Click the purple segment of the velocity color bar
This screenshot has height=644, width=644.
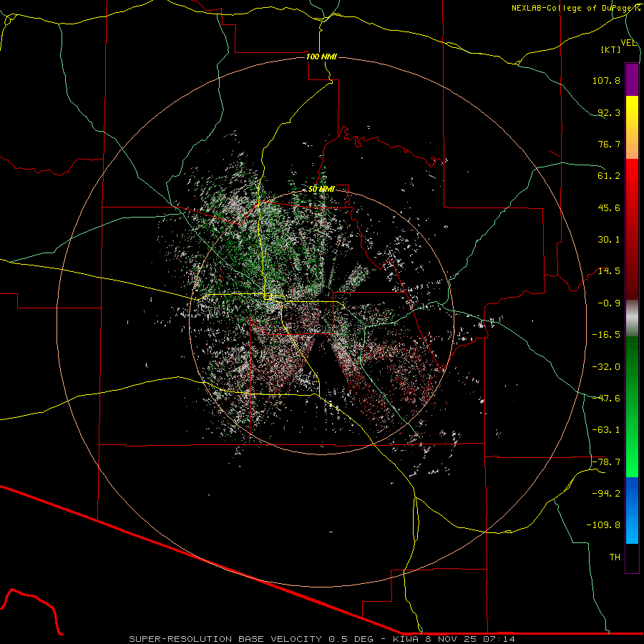click(632, 79)
